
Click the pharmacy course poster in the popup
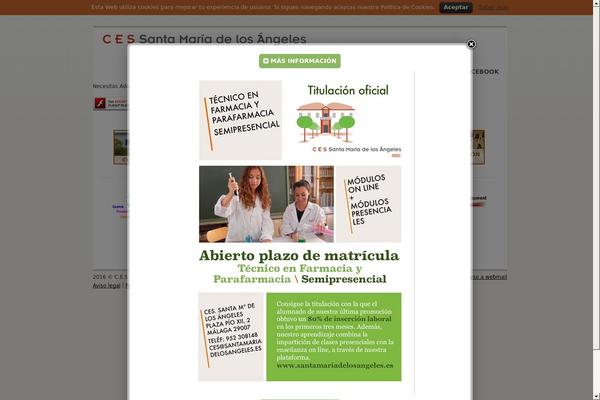(300, 230)
